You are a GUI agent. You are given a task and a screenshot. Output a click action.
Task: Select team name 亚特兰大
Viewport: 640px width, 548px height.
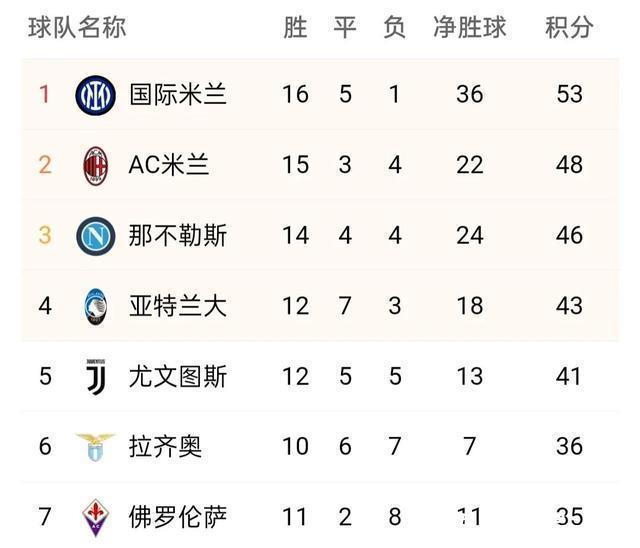tap(178, 306)
